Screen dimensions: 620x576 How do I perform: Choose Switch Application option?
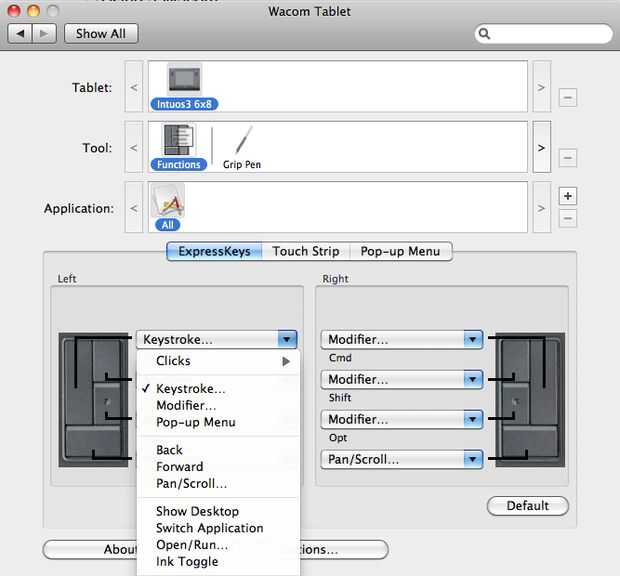coord(218,528)
